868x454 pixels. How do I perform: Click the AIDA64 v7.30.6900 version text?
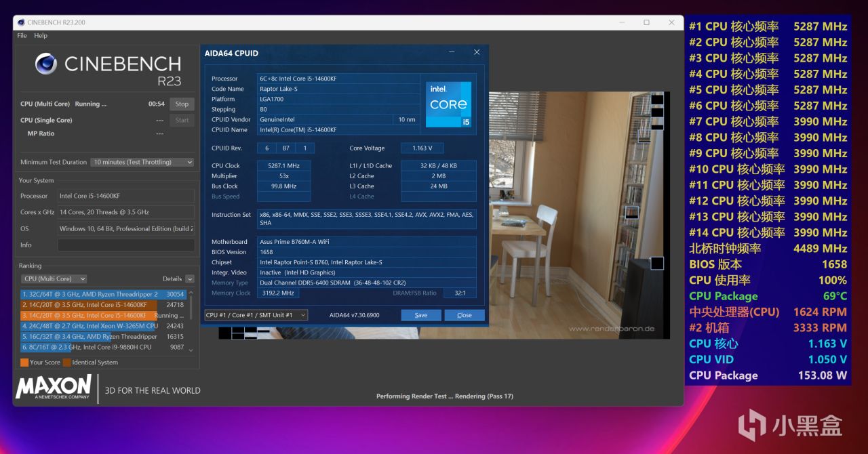tap(355, 315)
